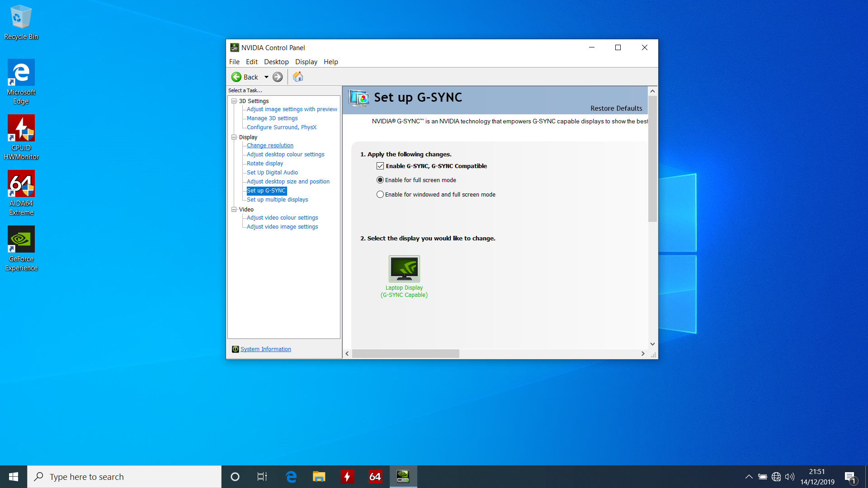Open the Help menu
Viewport: 868px width, 488px height.
pyautogui.click(x=331, y=62)
